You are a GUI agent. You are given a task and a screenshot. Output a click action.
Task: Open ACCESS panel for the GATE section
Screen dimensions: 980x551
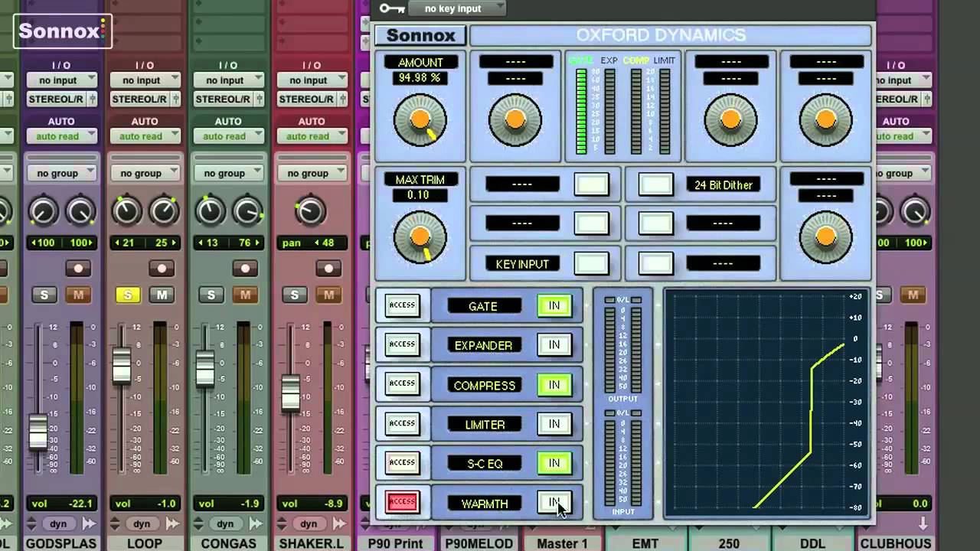coord(402,306)
